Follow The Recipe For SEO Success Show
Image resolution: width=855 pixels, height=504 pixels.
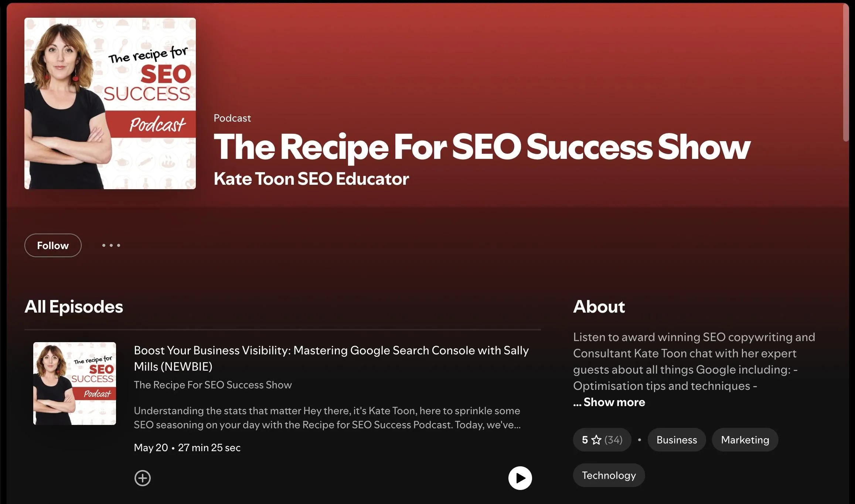pos(53,245)
